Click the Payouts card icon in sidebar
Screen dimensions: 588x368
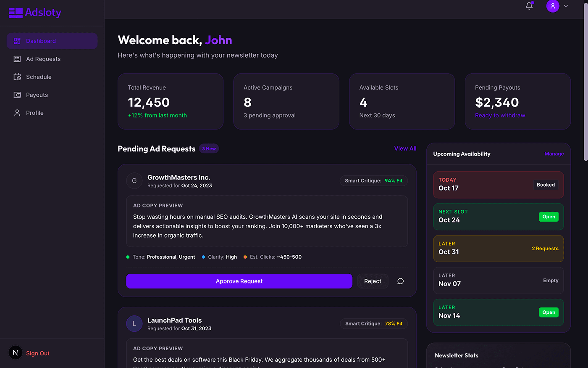[x=17, y=95]
